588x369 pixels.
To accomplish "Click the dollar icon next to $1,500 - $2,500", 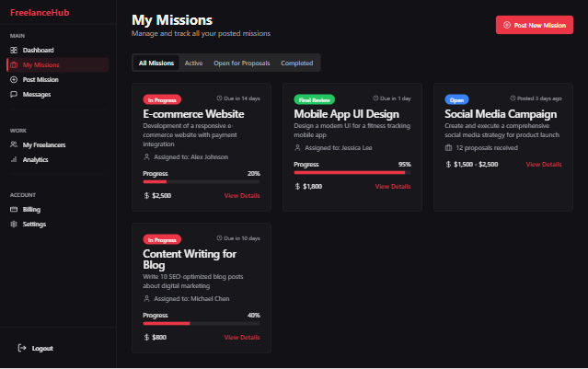I will click(448, 164).
